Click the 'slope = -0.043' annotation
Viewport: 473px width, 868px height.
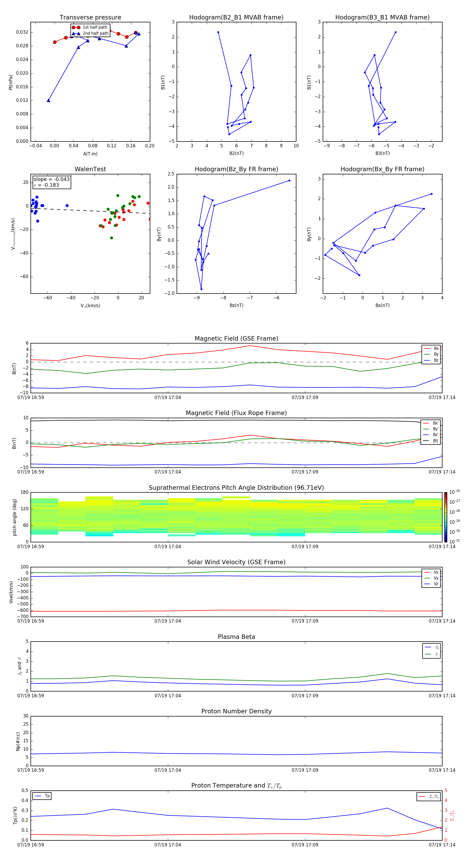coord(52,179)
